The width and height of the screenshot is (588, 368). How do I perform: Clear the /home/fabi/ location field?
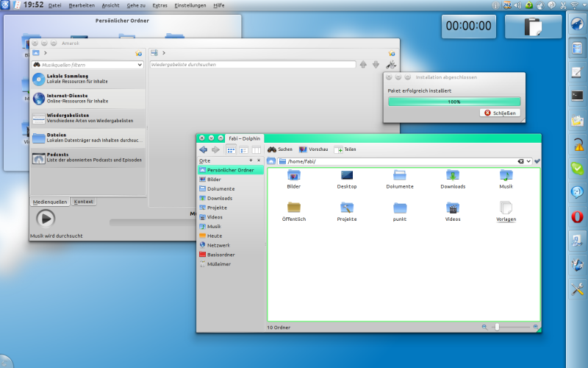tap(520, 161)
